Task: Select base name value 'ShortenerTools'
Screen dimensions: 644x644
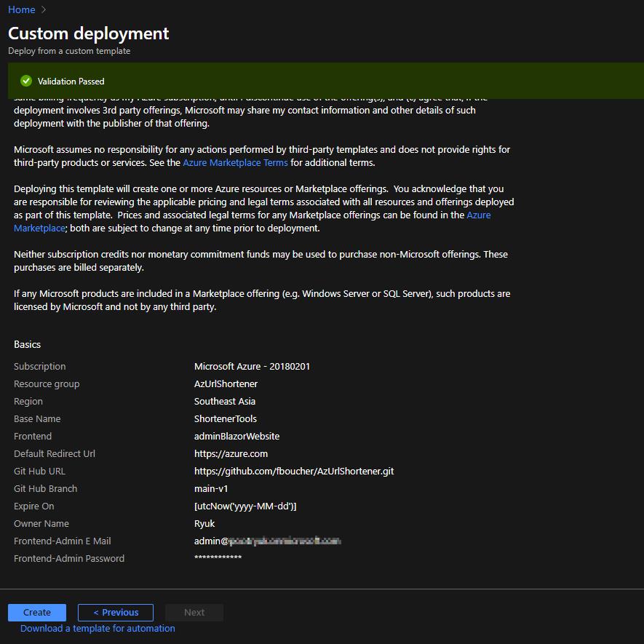Action: (x=226, y=419)
